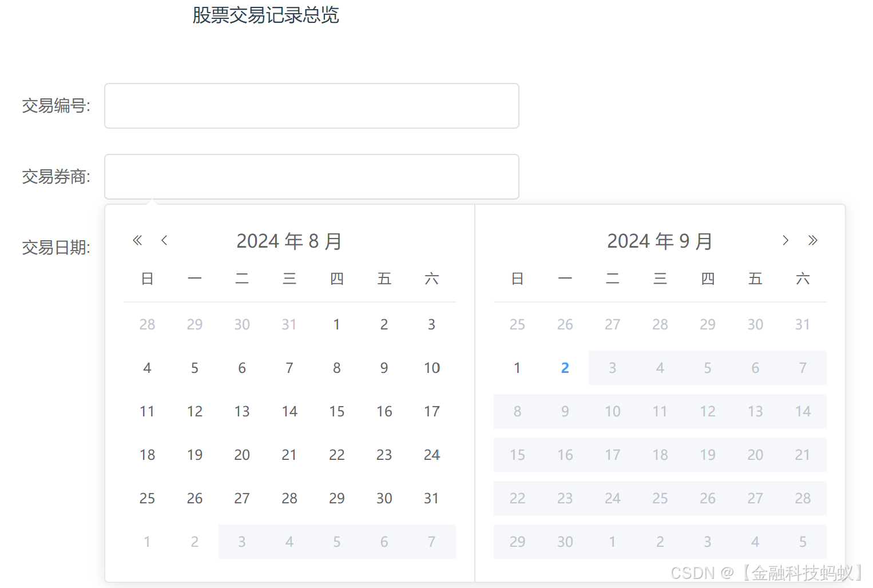Viewport: 873px width, 588px height.
Task: Choose August 25 date
Action: [x=147, y=498]
